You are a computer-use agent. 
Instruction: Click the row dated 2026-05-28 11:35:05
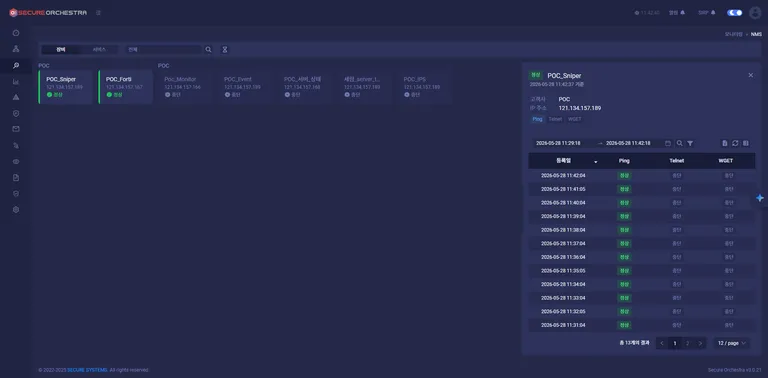click(x=642, y=270)
